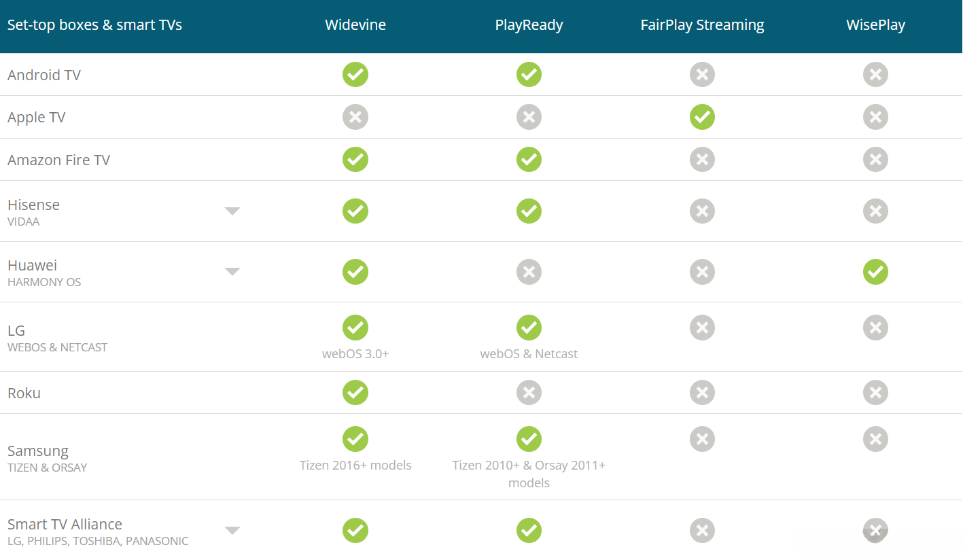Click PlayReady checkmark for Amazon Fire TV
Screen dimensions: 963x560
(x=529, y=160)
